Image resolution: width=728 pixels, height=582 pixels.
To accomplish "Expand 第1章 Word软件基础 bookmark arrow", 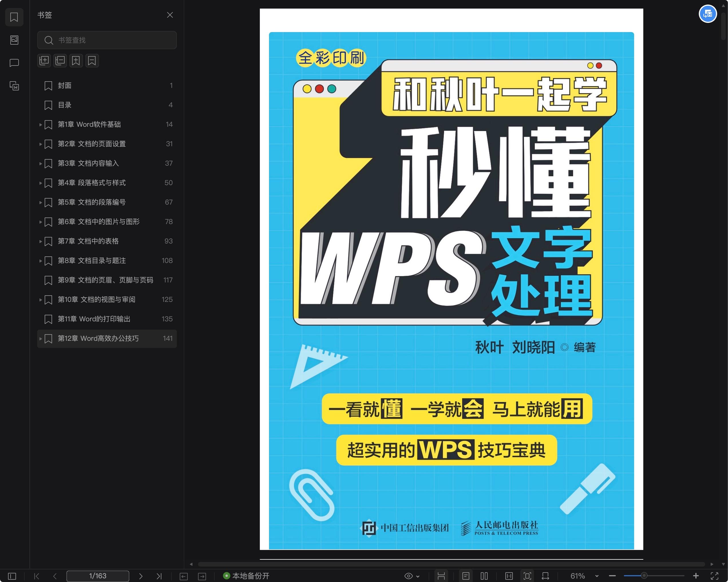I will click(41, 124).
